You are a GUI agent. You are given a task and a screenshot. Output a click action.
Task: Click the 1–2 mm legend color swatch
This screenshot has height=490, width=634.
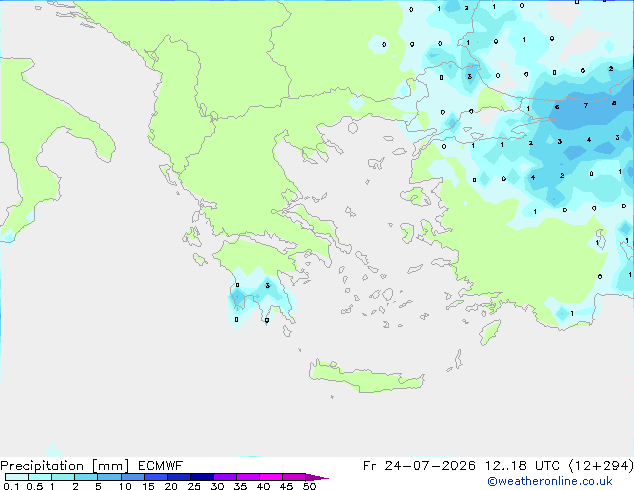point(63,477)
